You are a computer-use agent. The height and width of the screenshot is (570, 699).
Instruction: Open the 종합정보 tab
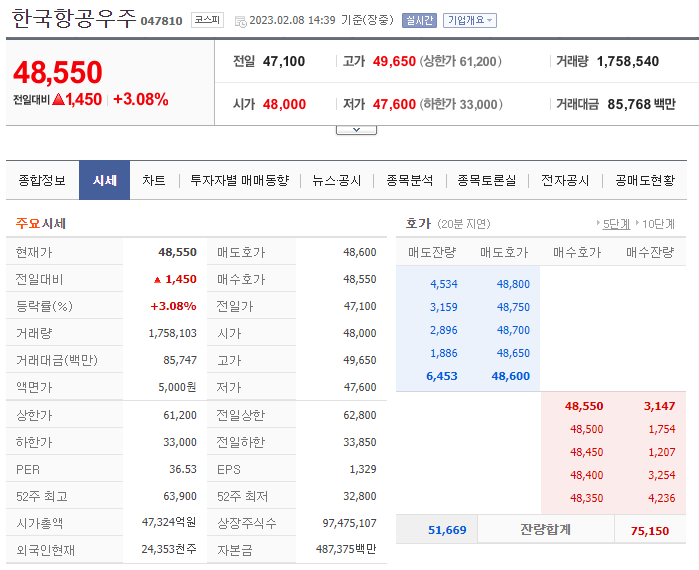click(42, 180)
